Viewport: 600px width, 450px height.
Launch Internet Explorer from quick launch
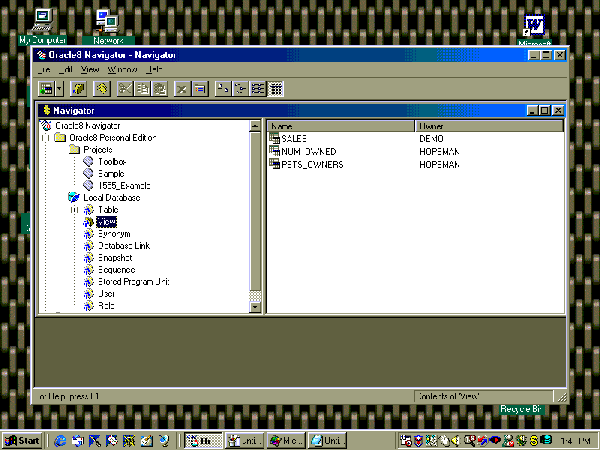60,441
